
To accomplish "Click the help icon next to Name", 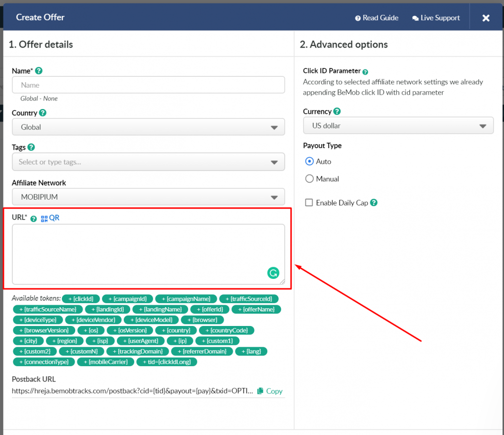I will (x=39, y=71).
